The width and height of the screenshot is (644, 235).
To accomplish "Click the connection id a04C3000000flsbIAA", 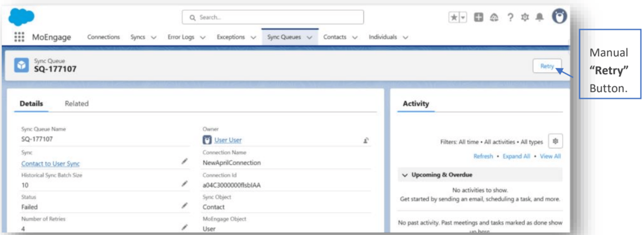I will point(232,185).
